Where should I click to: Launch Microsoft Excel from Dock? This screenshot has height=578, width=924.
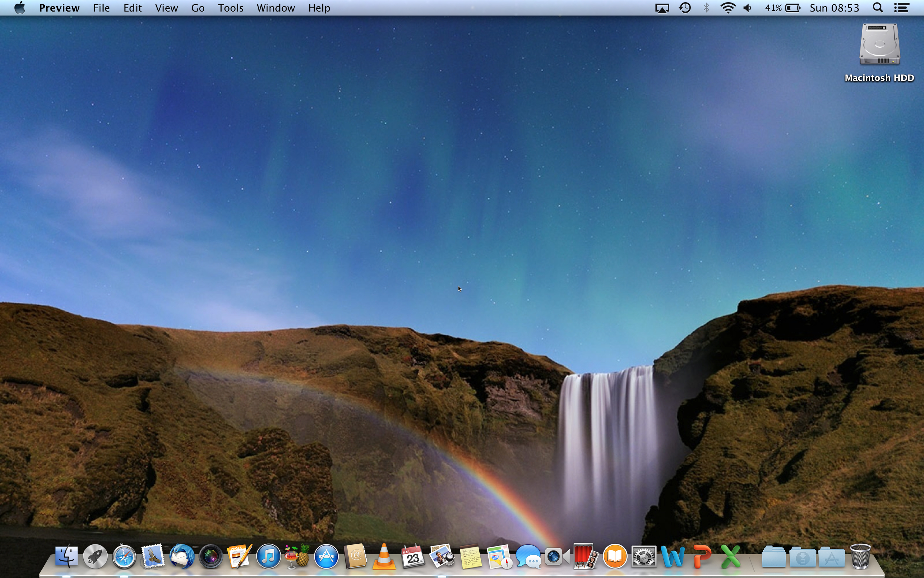[x=730, y=556]
